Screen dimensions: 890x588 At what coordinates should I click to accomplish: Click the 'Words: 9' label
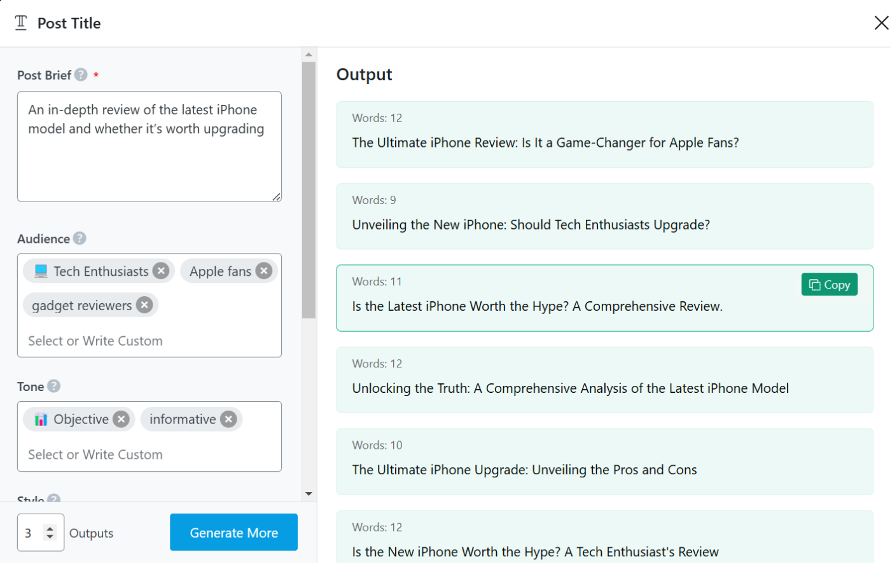[x=374, y=200]
